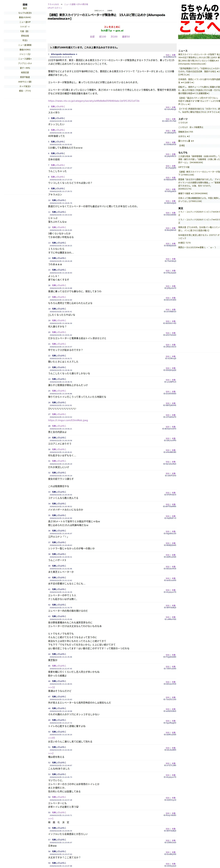Select 全部 to show all posts

(92, 37)
